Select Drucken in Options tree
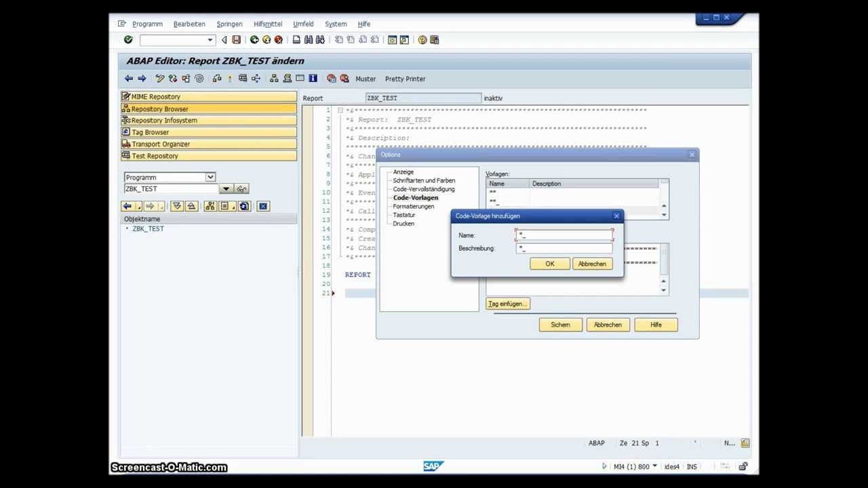The height and width of the screenshot is (488, 868). [x=403, y=224]
